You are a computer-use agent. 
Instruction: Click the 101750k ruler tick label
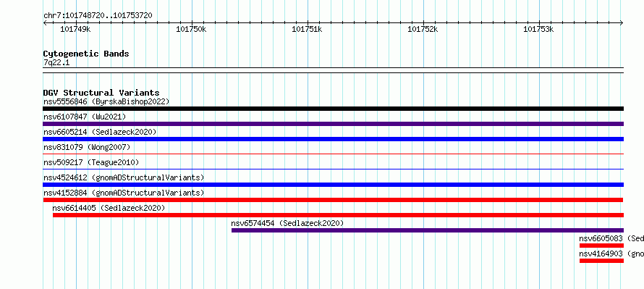coord(191,29)
